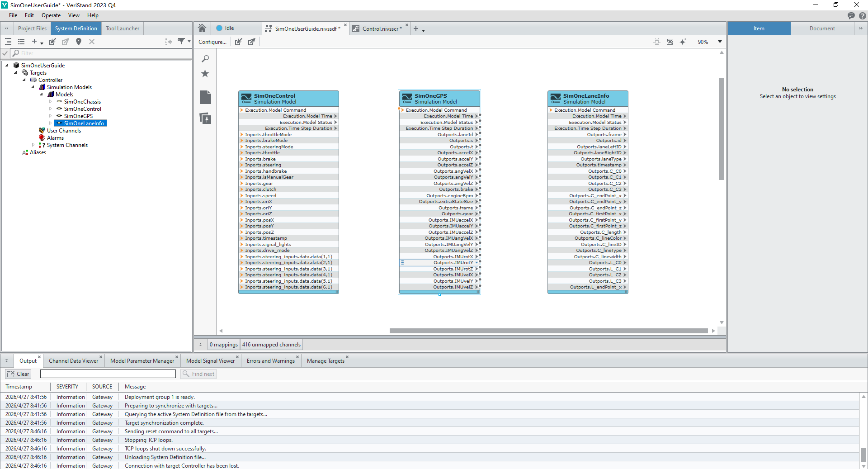
Task: Open the File menu
Action: (13, 15)
